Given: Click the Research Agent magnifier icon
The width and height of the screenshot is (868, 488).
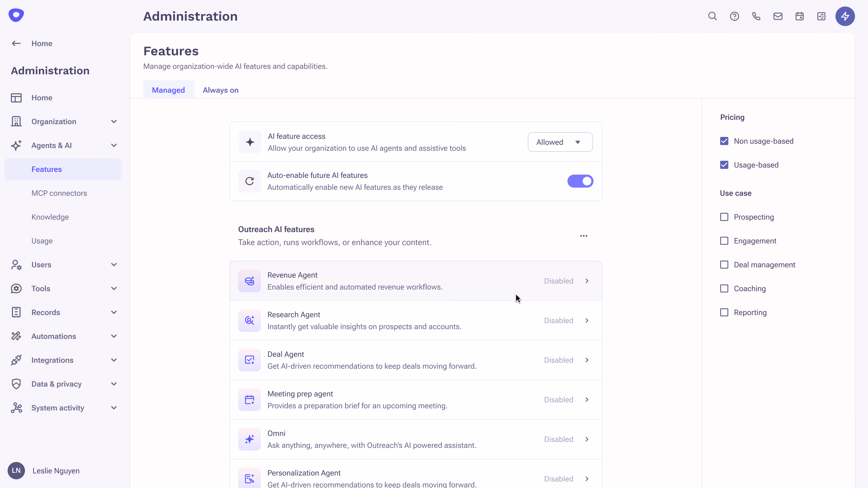Looking at the screenshot, I should (x=249, y=321).
